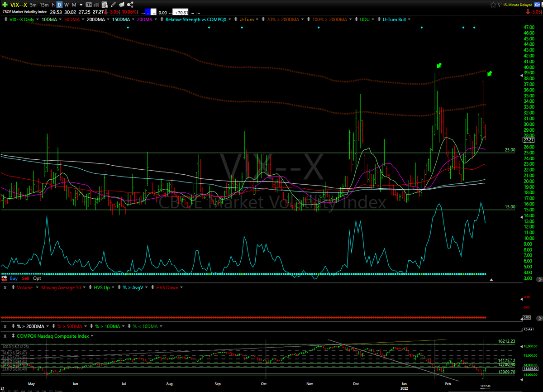Click the move handle before Relative Strength
Viewport: 543px width, 392px height.
click(x=162, y=19)
